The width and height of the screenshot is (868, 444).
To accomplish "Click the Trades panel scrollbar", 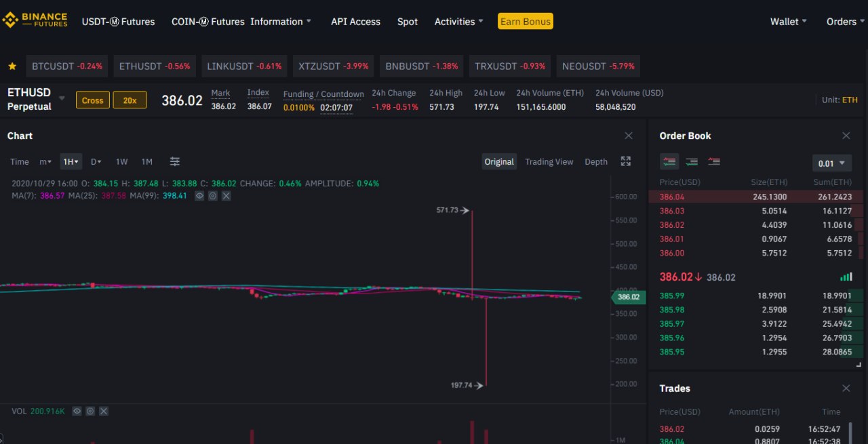I will coord(851,432).
